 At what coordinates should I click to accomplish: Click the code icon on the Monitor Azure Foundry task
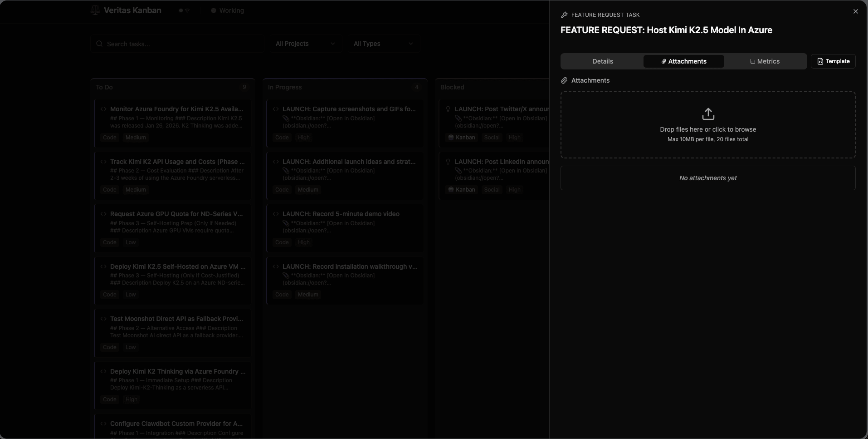click(x=103, y=109)
